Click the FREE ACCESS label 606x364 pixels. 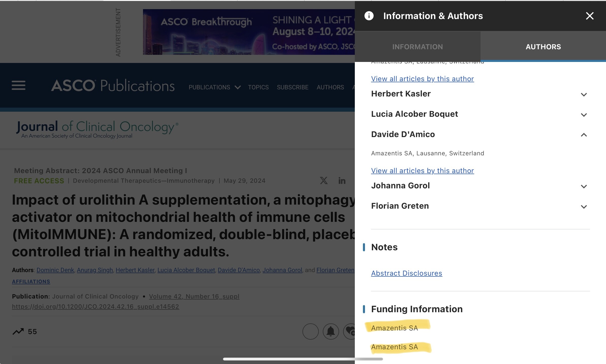click(39, 181)
